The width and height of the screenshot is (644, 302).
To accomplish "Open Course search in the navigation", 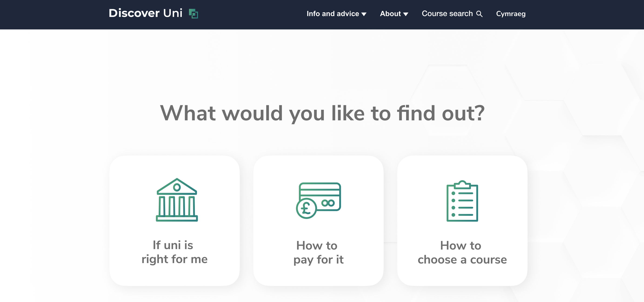I will 452,14.
